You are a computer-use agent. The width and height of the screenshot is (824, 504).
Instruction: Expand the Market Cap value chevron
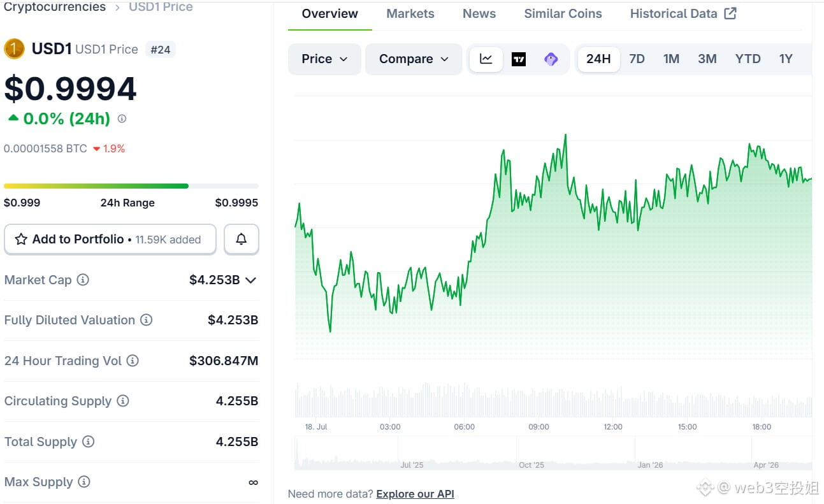pos(251,280)
